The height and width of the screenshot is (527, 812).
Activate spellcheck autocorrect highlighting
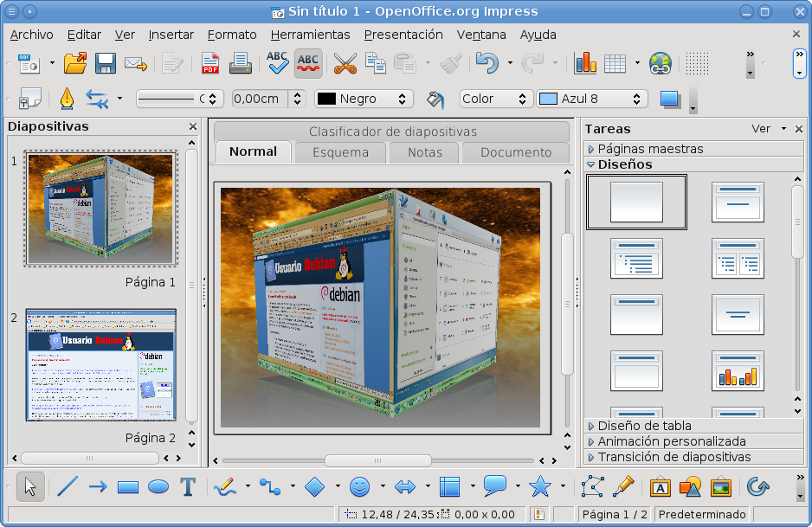(308, 63)
